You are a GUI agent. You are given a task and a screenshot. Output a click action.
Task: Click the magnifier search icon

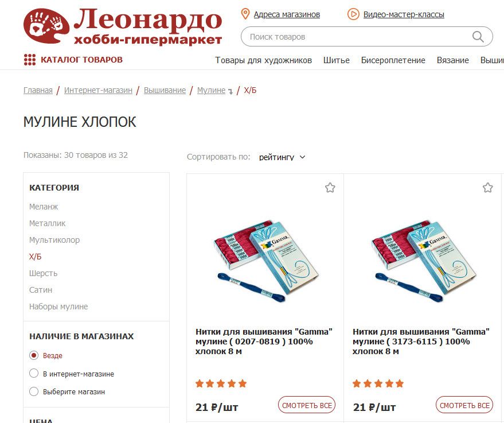click(x=478, y=37)
